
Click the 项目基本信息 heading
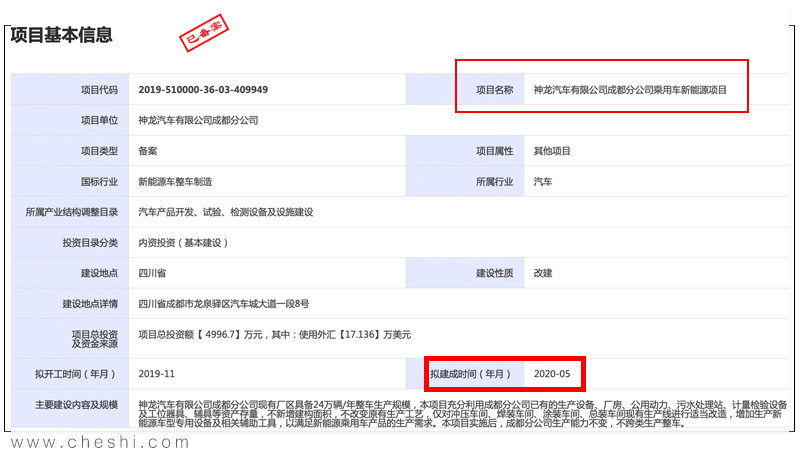[x=61, y=35]
